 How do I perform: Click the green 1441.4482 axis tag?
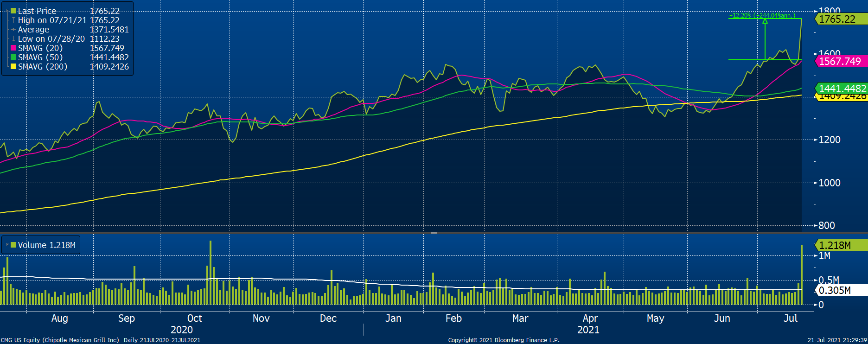click(841, 89)
